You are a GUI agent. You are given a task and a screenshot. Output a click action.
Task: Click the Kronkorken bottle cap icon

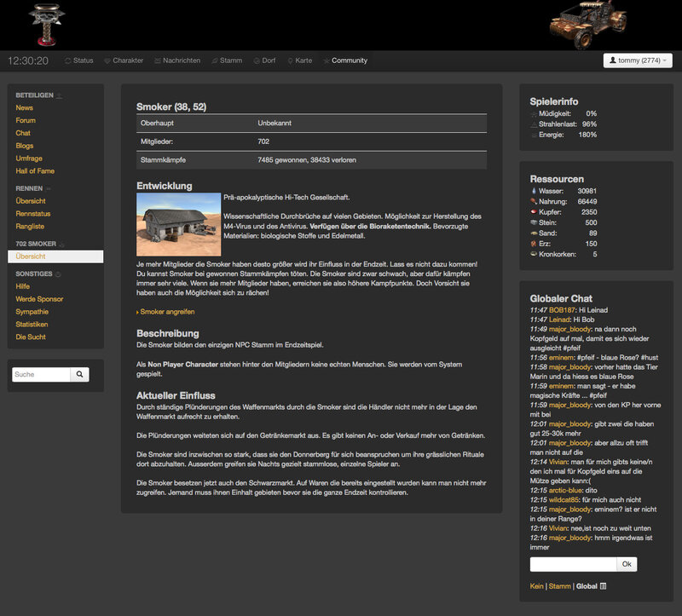(x=534, y=252)
